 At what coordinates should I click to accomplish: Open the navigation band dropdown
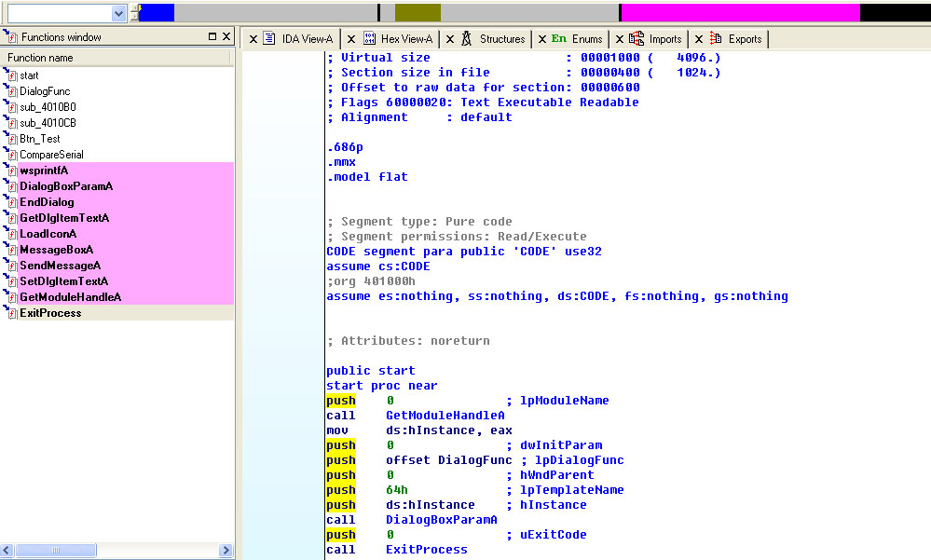(x=118, y=13)
